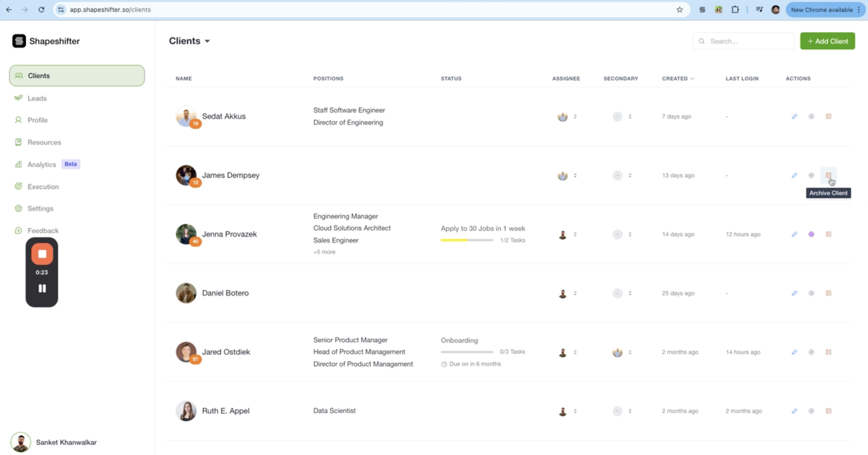This screenshot has height=455, width=868.
Task: Click the edit pencil icon for Sedat Akkus
Action: (x=794, y=117)
